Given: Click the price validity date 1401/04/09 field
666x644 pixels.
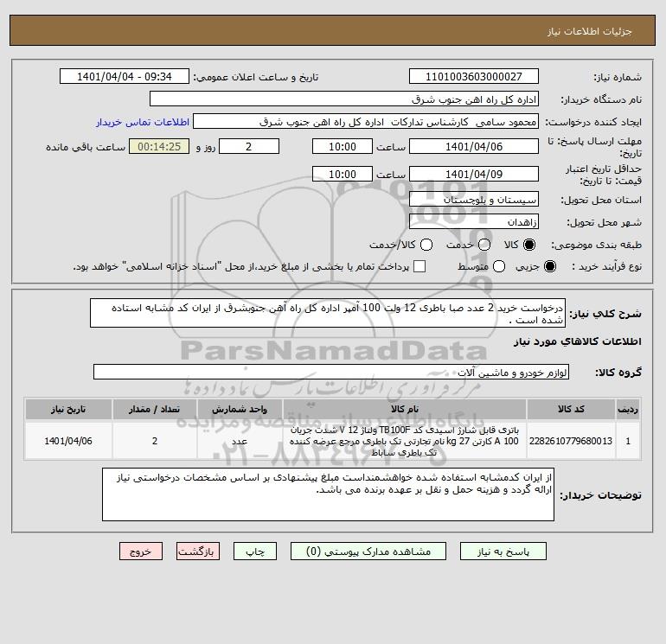Looking at the screenshot, I should pyautogui.click(x=474, y=174).
